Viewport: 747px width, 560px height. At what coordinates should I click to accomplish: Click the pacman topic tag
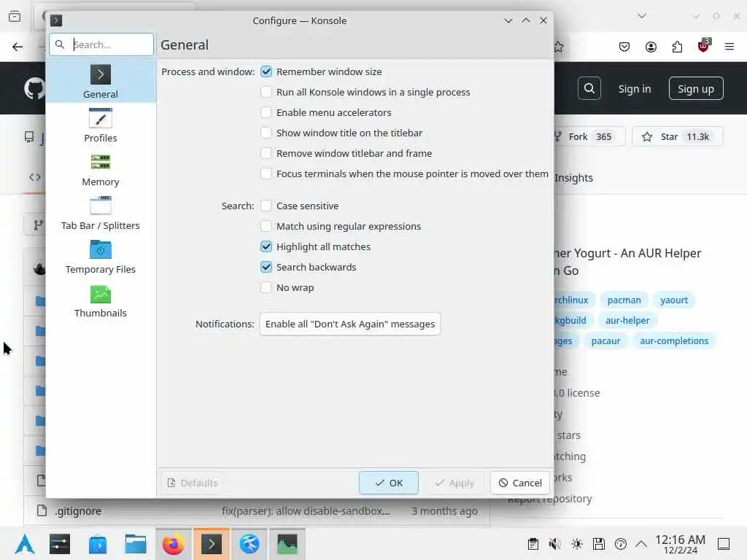tap(624, 300)
